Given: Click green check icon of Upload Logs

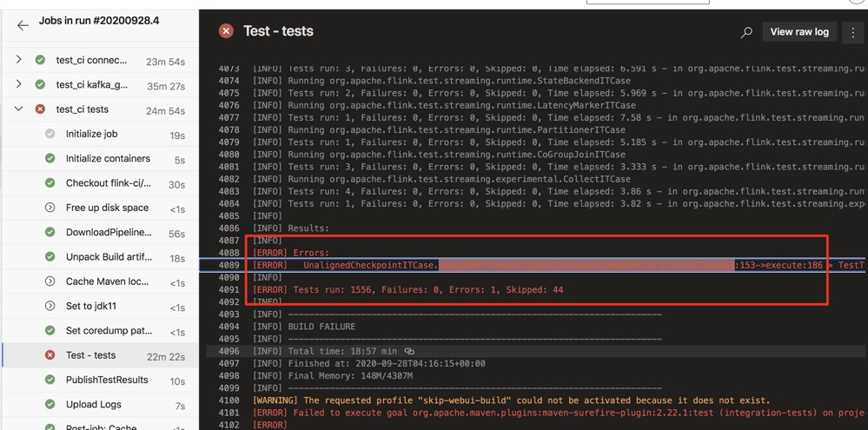Looking at the screenshot, I should click(50, 405).
